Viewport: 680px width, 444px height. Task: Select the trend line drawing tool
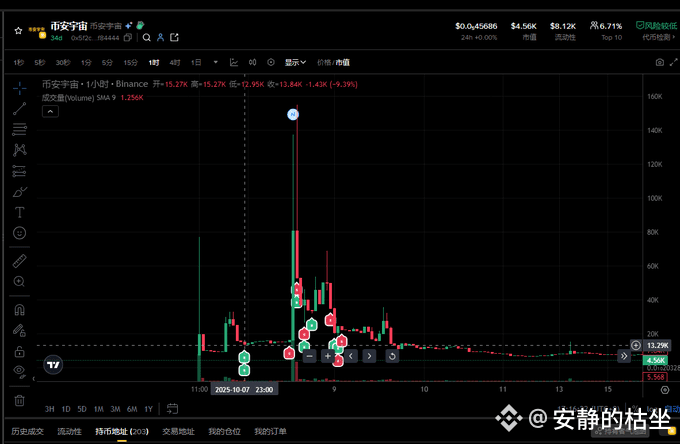point(20,109)
